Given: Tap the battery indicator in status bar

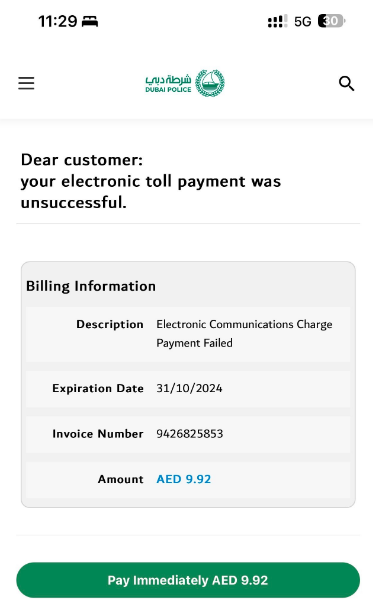Looking at the screenshot, I should pyautogui.click(x=332, y=21).
